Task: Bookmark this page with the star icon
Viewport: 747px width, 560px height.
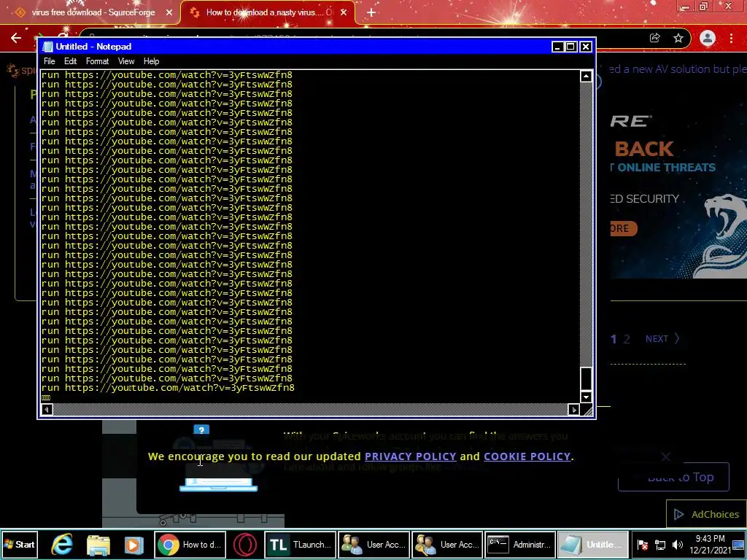Action: pyautogui.click(x=678, y=38)
